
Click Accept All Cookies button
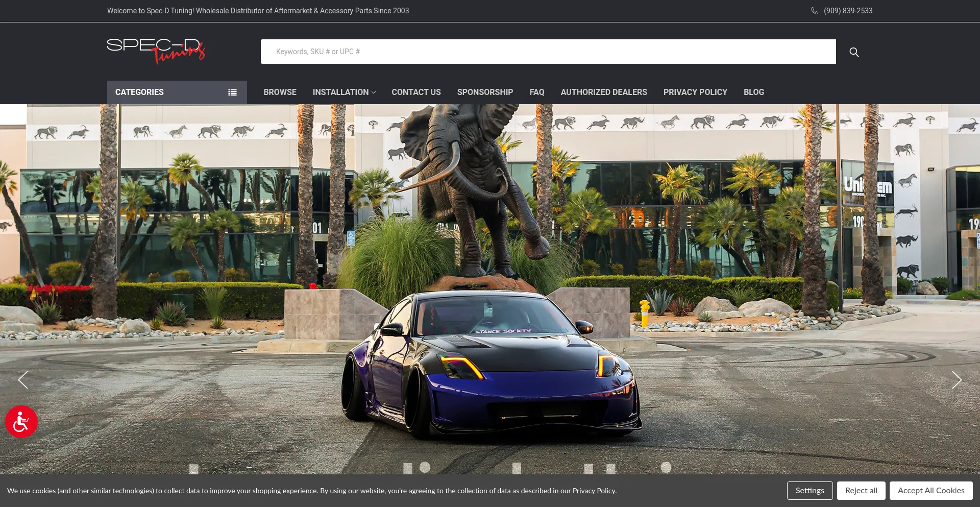[x=931, y=491]
